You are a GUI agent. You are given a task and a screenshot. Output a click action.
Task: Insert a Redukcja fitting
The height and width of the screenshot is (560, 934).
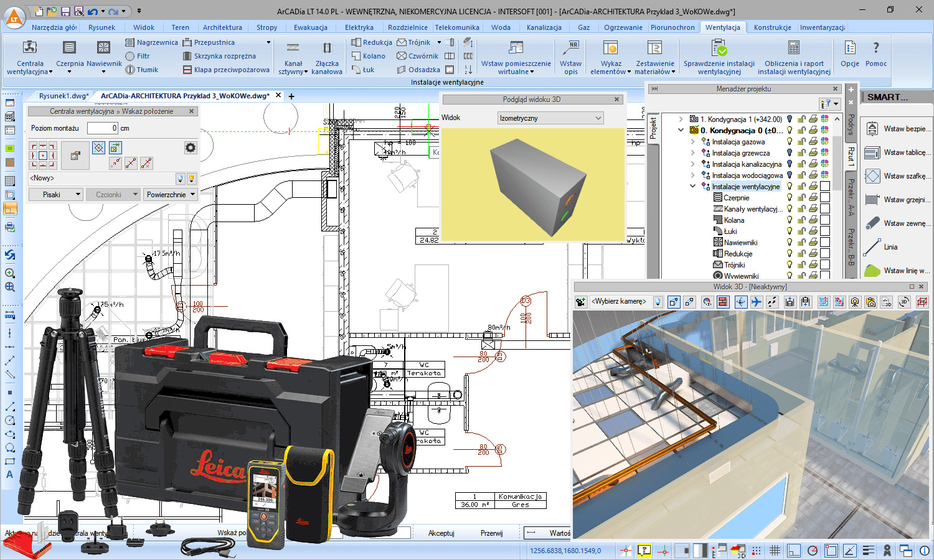[x=372, y=42]
